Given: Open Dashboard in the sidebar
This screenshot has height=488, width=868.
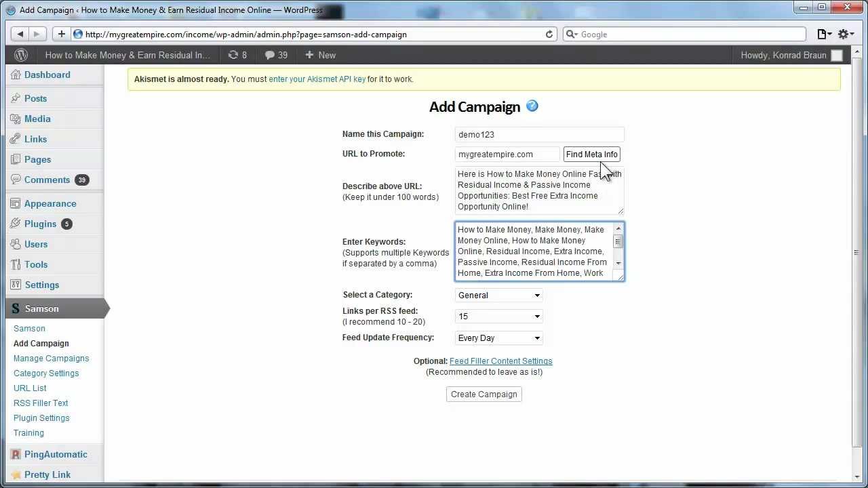Looking at the screenshot, I should (47, 75).
